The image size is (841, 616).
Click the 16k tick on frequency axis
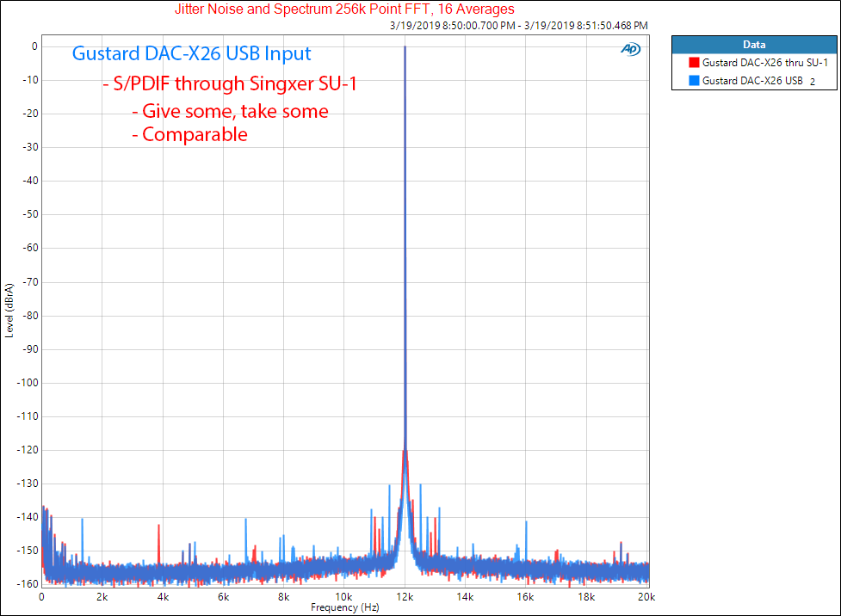[525, 597]
